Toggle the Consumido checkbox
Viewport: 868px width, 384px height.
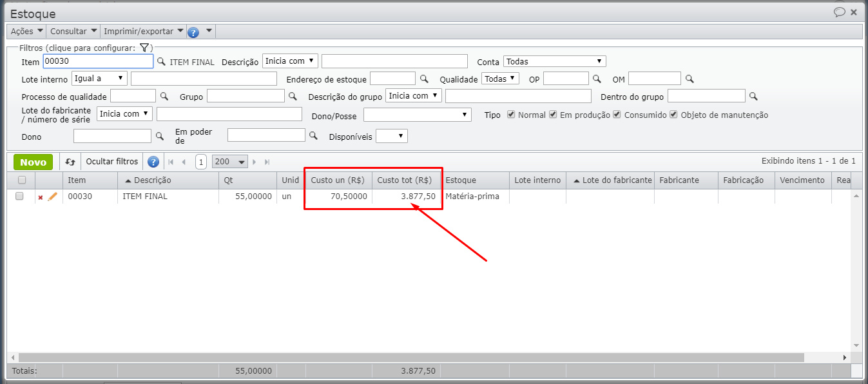coord(617,115)
